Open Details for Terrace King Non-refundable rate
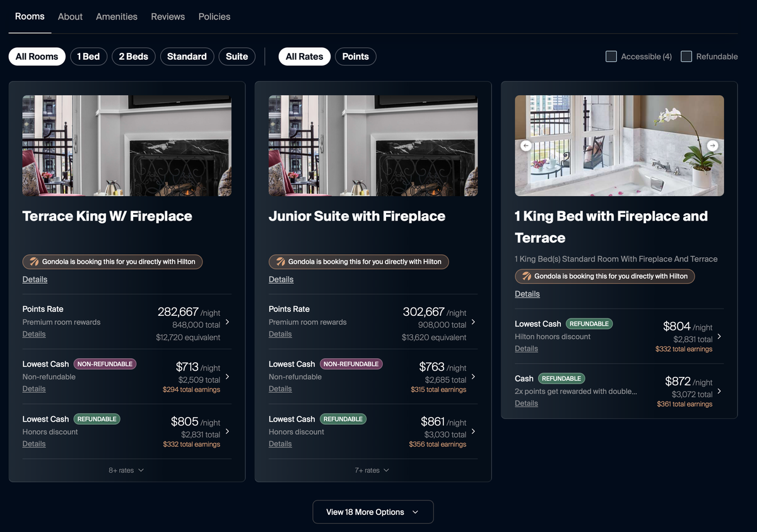 coord(34,389)
